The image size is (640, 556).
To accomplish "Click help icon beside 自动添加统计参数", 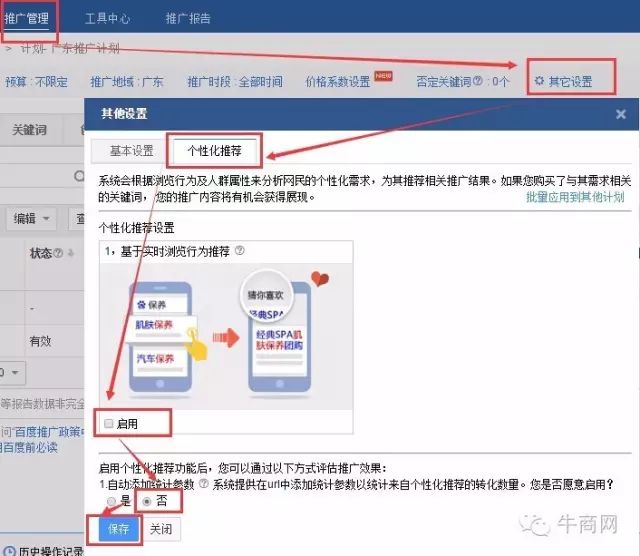I will click(203, 484).
